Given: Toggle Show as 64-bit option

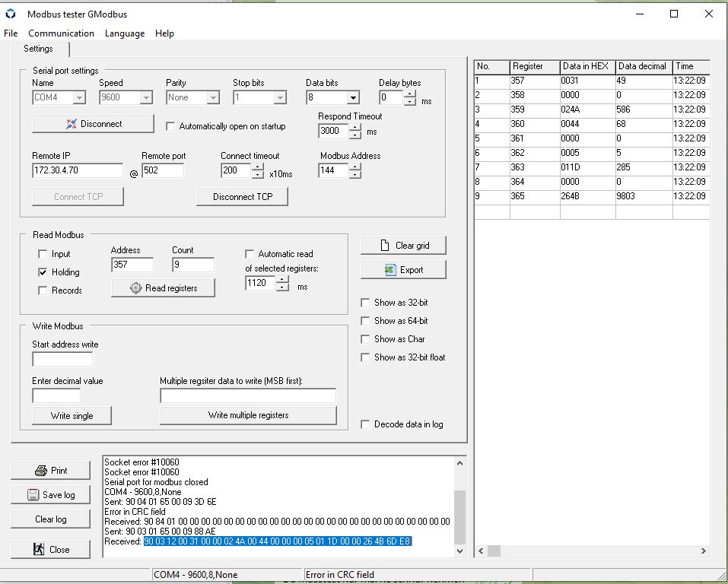Looking at the screenshot, I should (x=365, y=321).
